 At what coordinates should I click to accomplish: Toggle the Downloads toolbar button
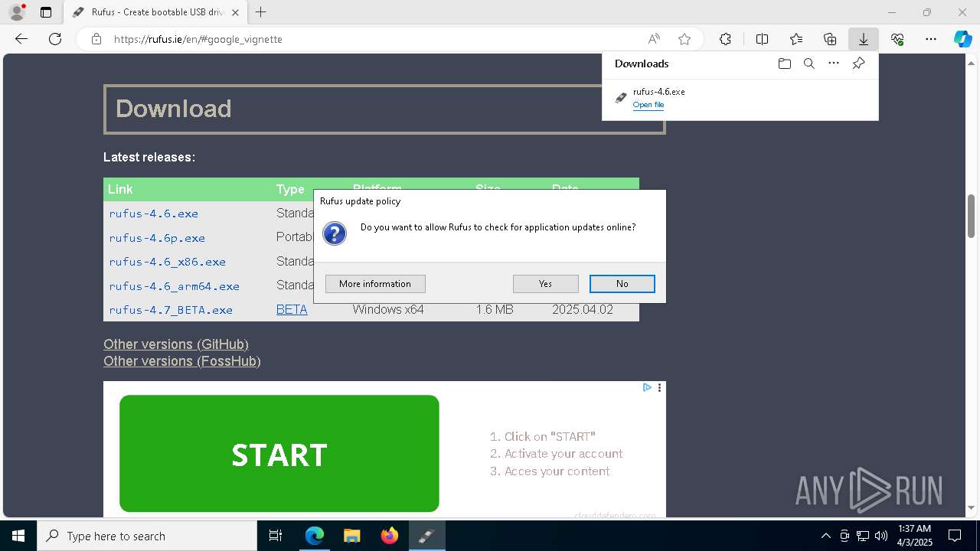[863, 39]
